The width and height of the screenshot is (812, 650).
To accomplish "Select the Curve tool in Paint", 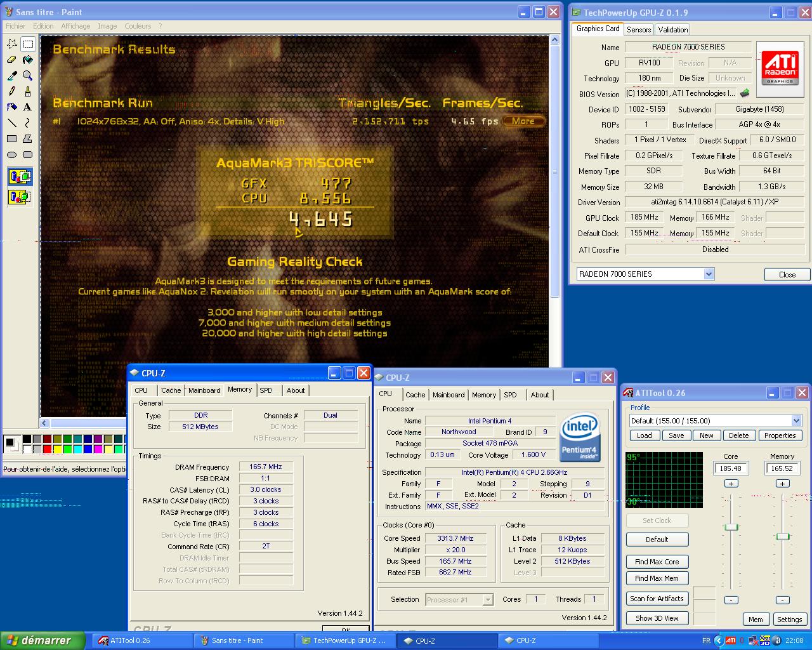I will (x=28, y=123).
